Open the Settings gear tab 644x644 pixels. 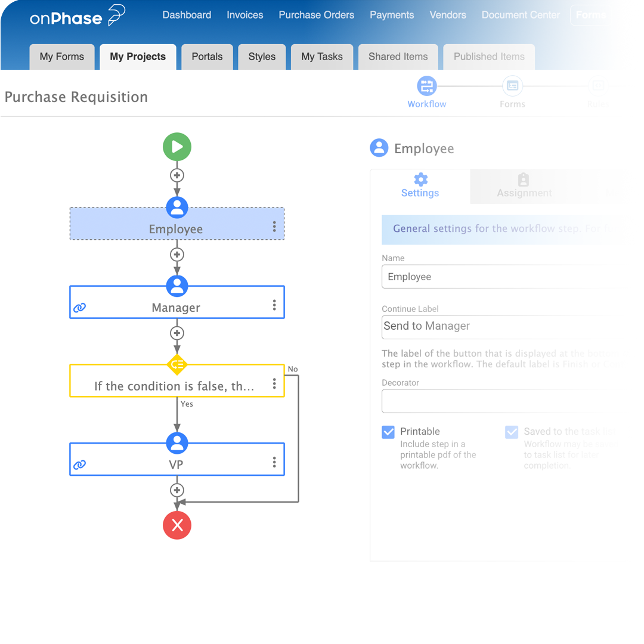click(420, 186)
